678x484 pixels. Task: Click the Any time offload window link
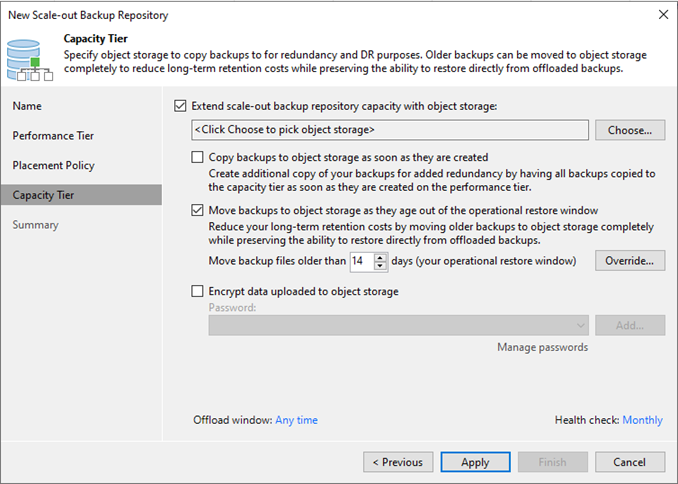click(x=297, y=420)
